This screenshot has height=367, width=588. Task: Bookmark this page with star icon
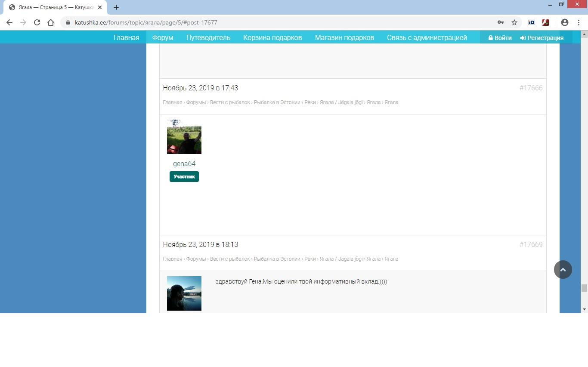coord(514,22)
